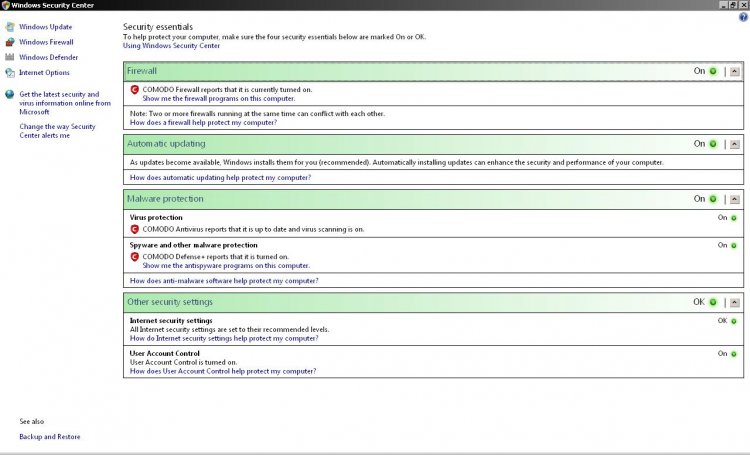This screenshot has height=455, width=750.
Task: Collapse the Other security settings section
Action: pyautogui.click(x=735, y=303)
